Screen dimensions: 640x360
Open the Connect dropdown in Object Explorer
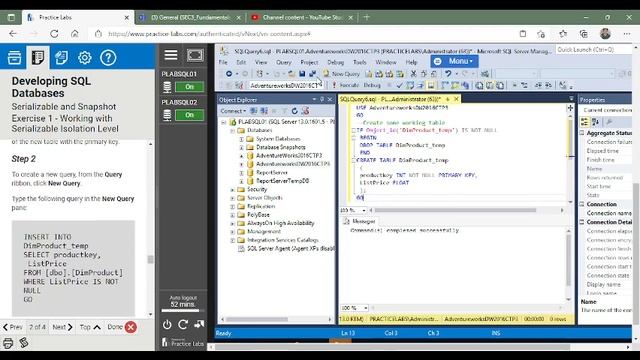[x=233, y=111]
